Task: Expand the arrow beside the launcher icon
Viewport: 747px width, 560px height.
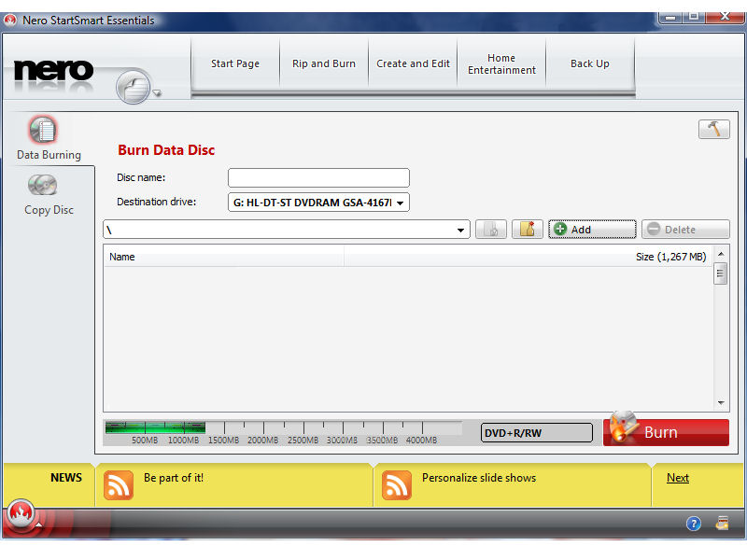Action: [x=158, y=93]
